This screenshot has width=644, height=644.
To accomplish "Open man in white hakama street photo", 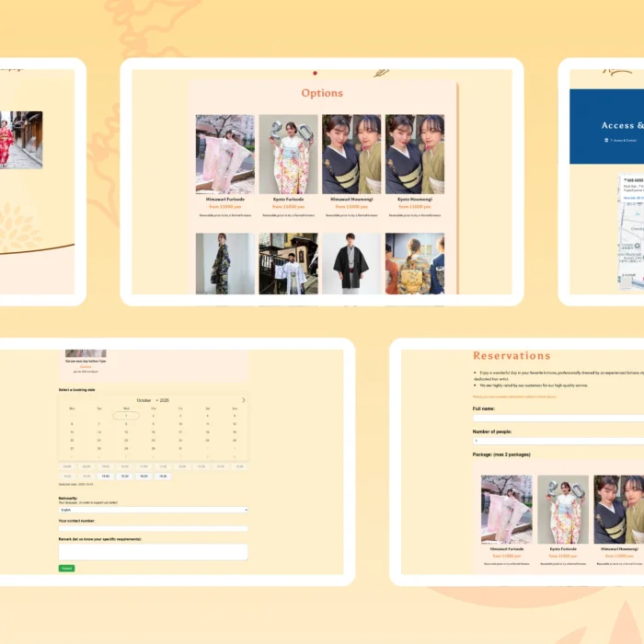I will (288, 264).
